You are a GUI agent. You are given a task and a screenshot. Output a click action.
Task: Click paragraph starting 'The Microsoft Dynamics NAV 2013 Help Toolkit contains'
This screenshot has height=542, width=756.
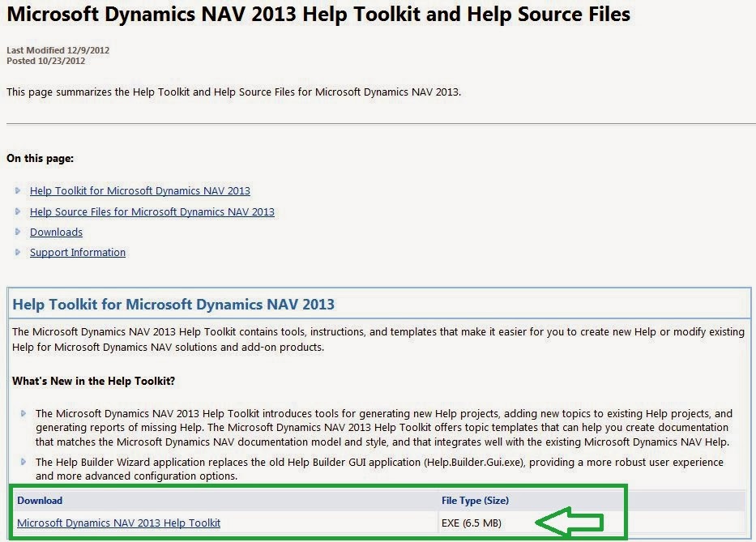pyautogui.click(x=378, y=339)
